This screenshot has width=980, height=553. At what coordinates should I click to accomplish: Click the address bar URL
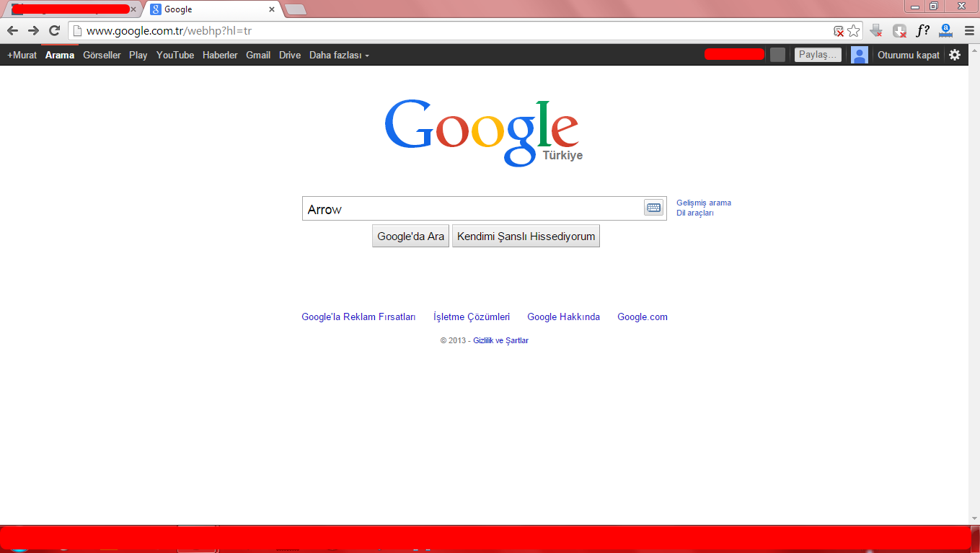tap(169, 31)
